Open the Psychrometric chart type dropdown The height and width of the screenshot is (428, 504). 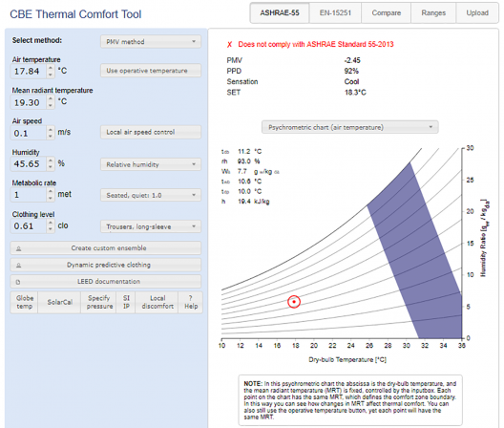click(x=350, y=127)
